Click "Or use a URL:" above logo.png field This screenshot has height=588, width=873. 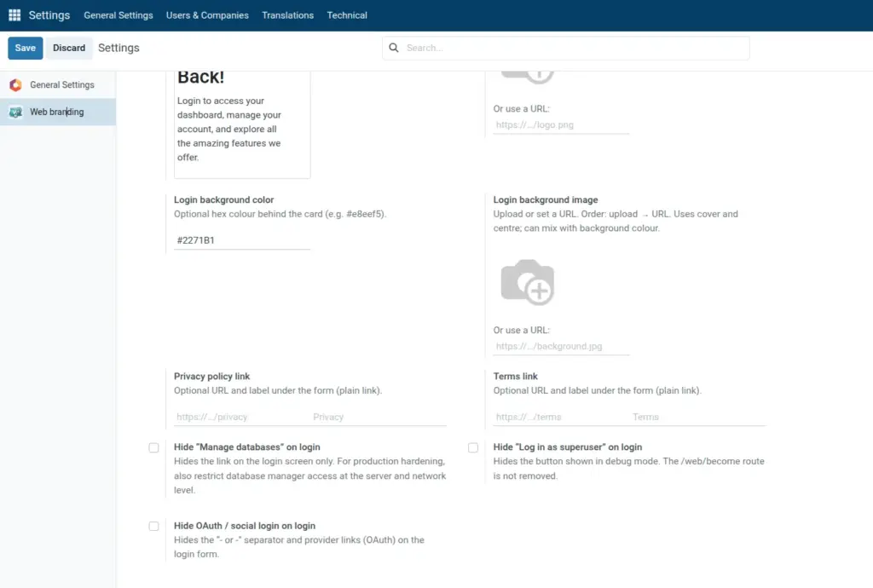click(521, 108)
